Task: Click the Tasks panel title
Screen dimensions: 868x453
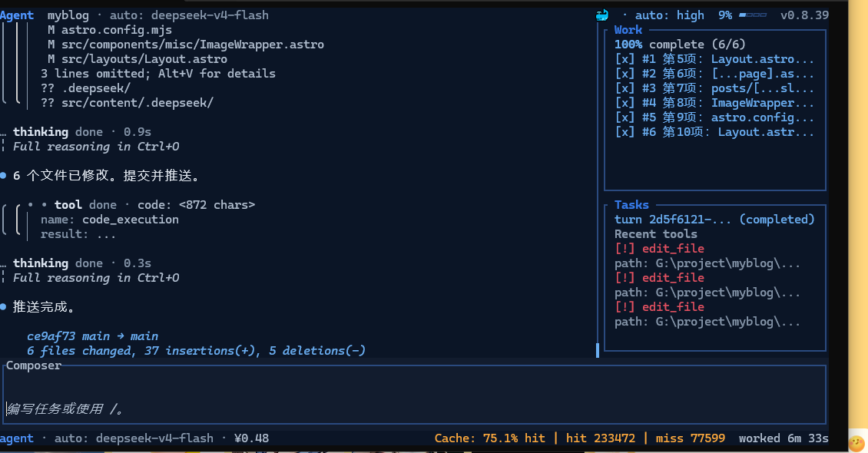Action: tap(631, 205)
